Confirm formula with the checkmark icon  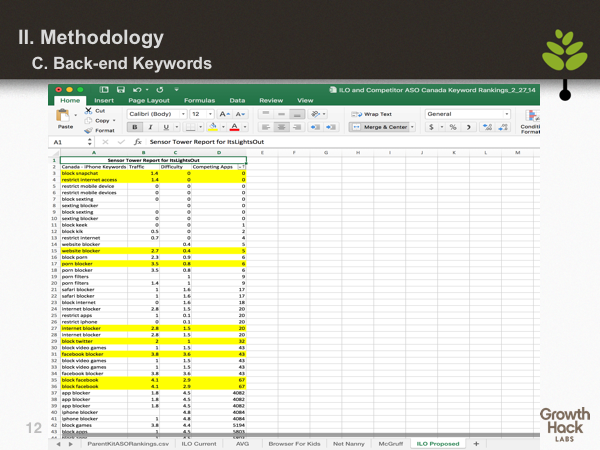121,142
